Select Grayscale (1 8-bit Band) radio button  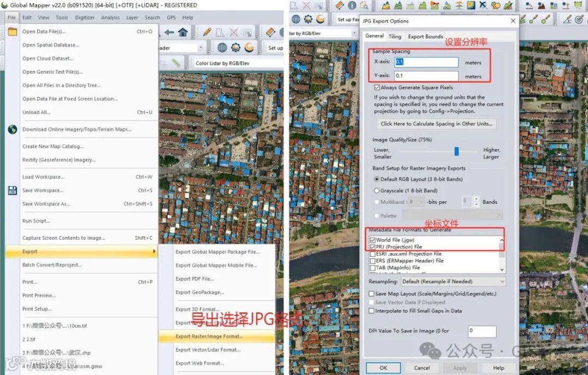(x=377, y=191)
